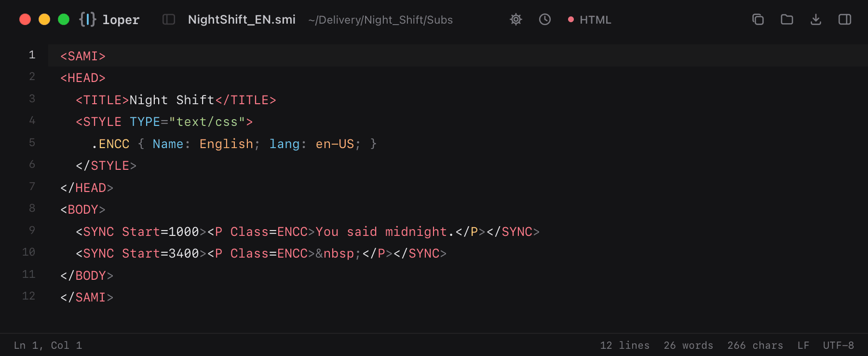Click the loper app logo icon
The height and width of the screenshot is (356, 868).
pyautogui.click(x=87, y=19)
